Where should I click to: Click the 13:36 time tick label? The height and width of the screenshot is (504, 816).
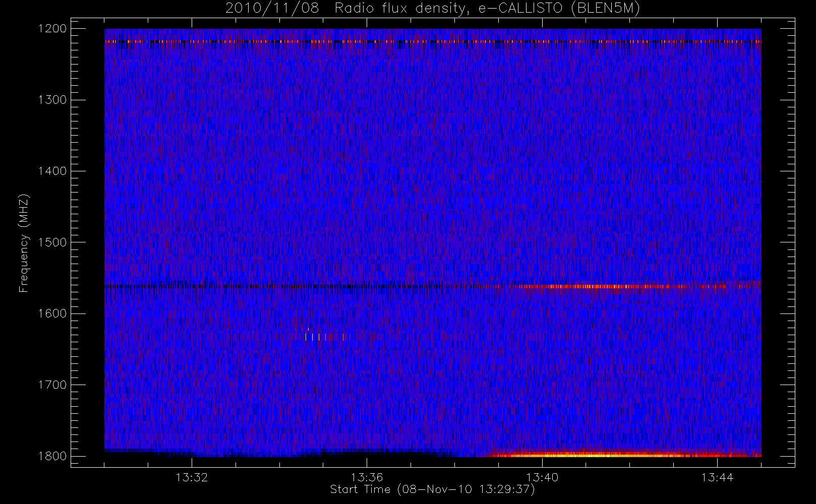click(x=367, y=477)
